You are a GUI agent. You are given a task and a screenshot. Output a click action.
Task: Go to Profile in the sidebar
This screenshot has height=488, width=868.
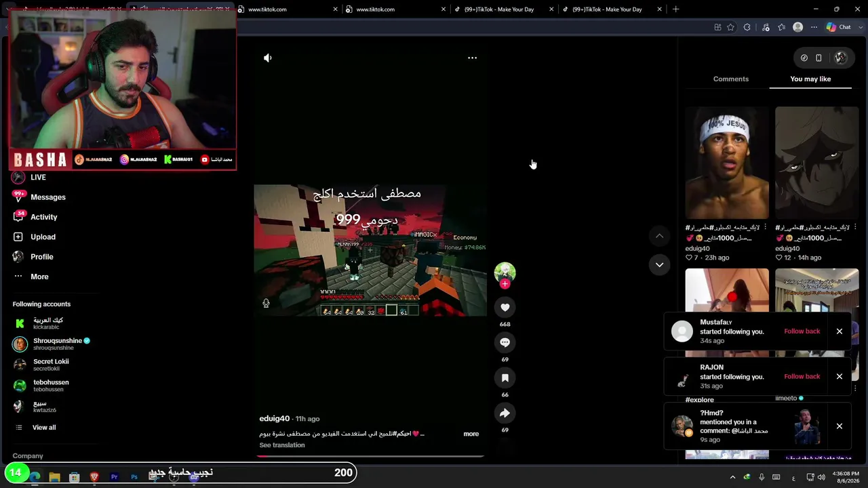click(33, 257)
